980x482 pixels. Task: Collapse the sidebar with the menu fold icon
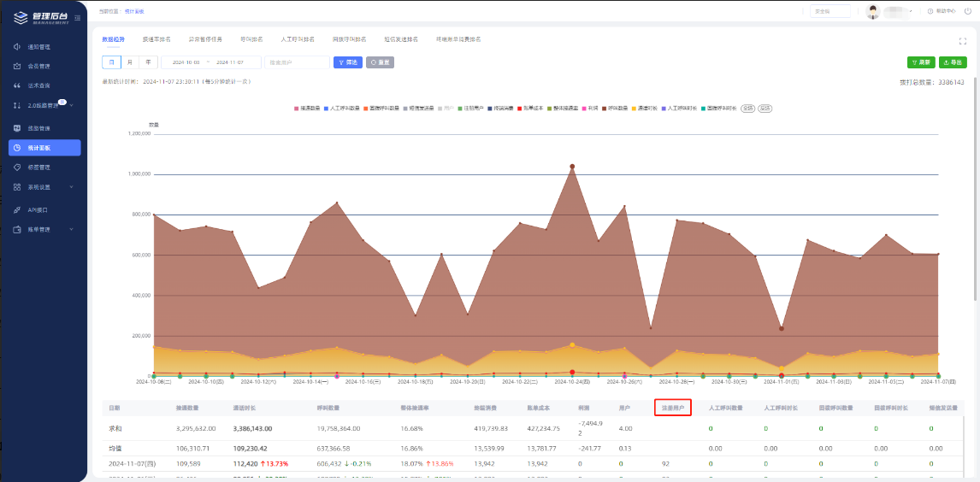(x=79, y=17)
